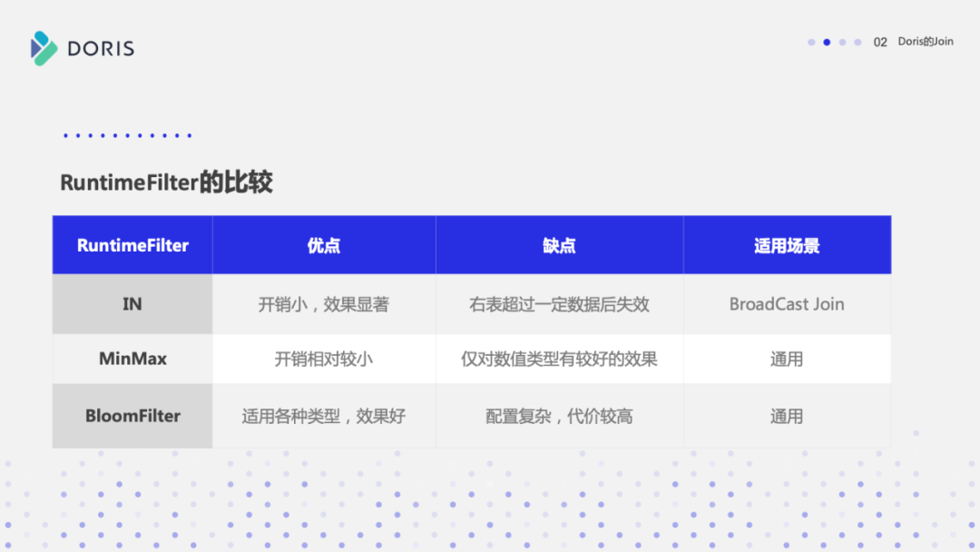Click the 'BroadCast Join' cell
This screenshot has height=552, width=980.
click(x=787, y=304)
